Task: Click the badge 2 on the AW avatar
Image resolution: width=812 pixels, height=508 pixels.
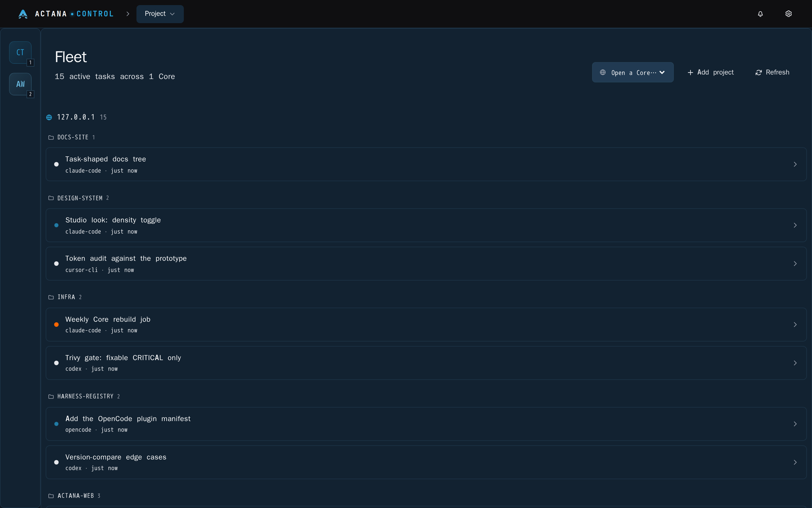Action: (x=30, y=94)
